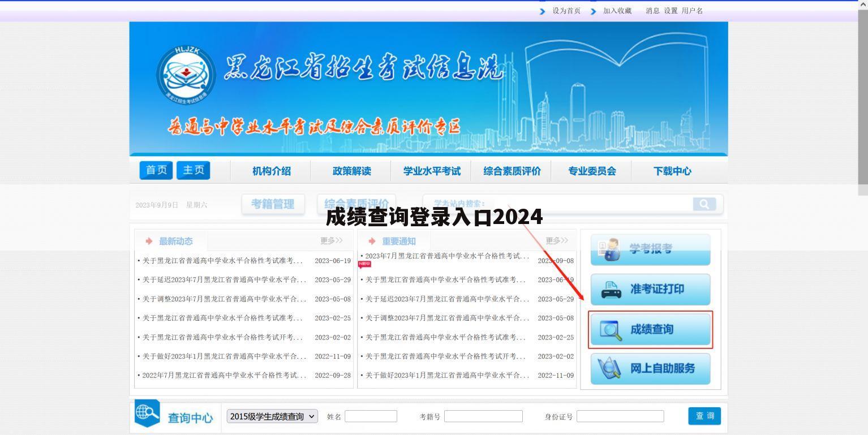Click 用户名 link at top
868x435 pixels.
pos(692,11)
